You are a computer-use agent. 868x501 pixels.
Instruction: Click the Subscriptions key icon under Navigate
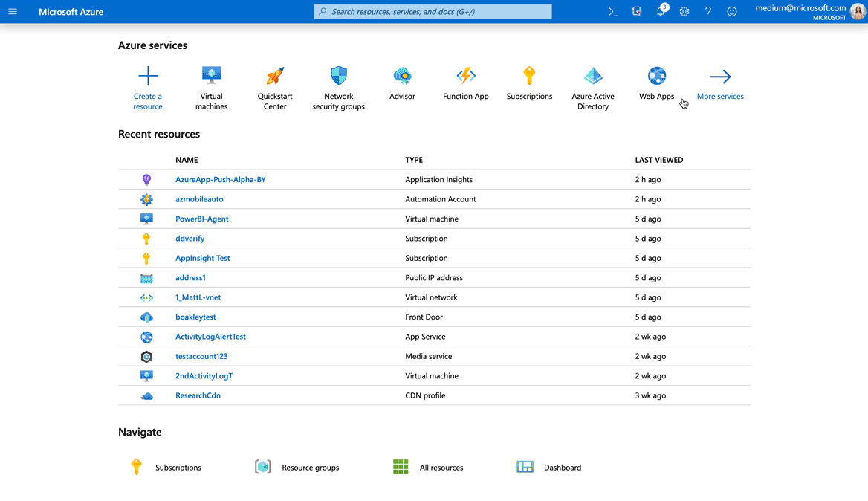[x=136, y=467]
